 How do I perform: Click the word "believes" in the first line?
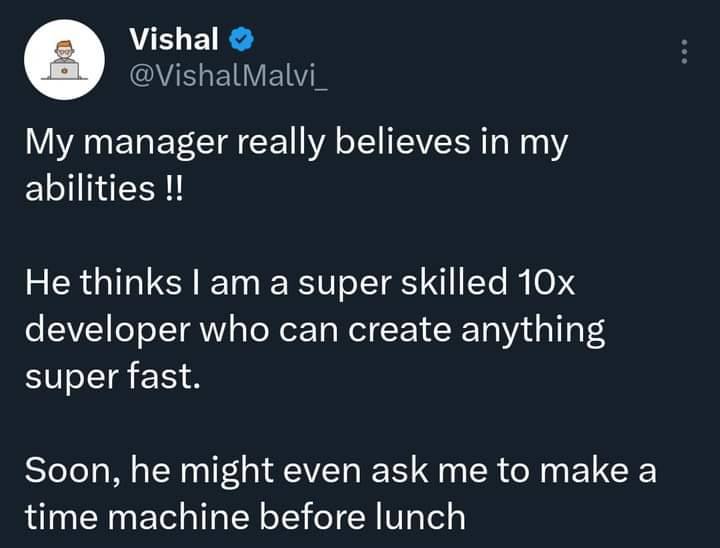[x=403, y=141]
